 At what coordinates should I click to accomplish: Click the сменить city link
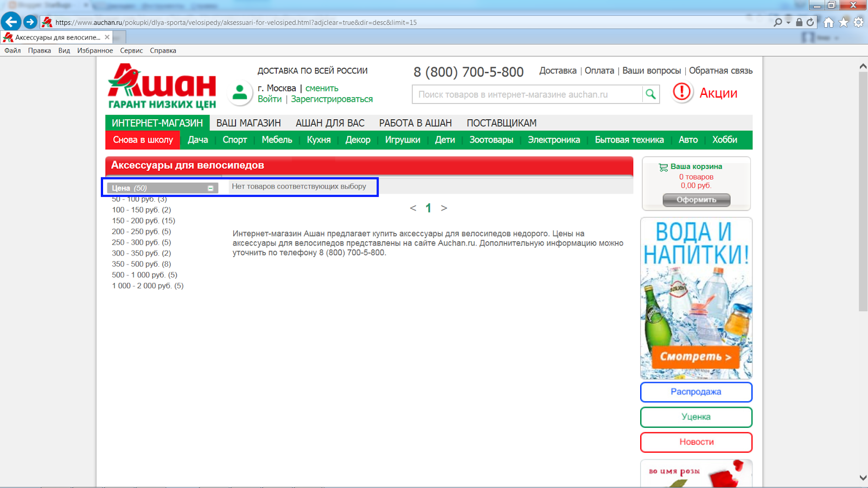[x=322, y=88]
